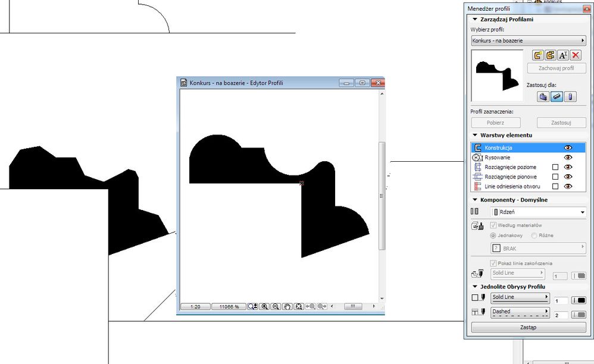The height and width of the screenshot is (364, 594).
Task: Toggle visibility eye for Rysowanie layer
Action: coord(568,158)
